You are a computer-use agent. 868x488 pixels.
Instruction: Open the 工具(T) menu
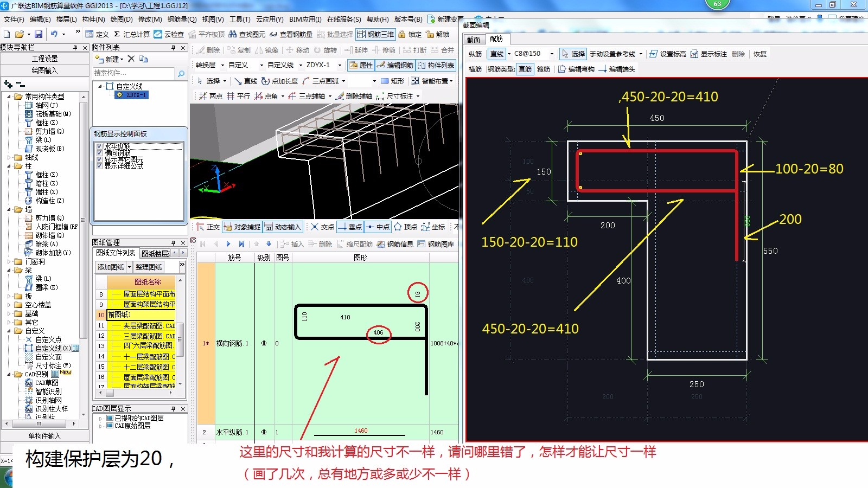click(240, 19)
